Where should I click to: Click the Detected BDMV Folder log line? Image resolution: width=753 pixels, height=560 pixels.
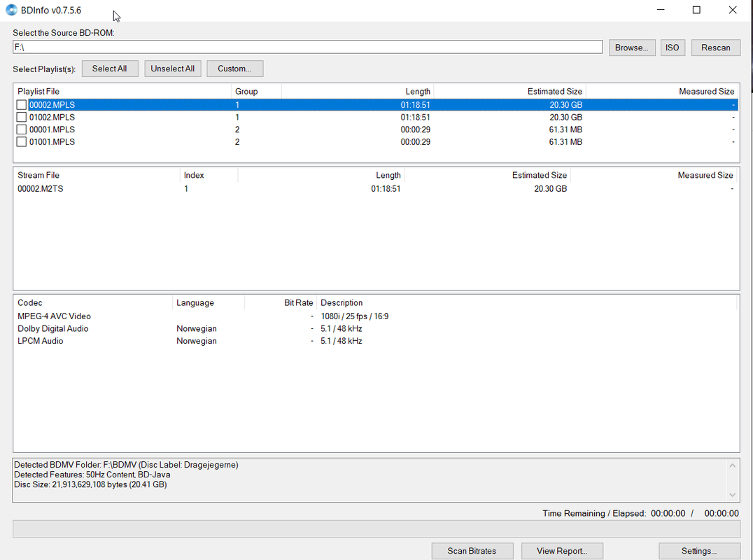coord(126,465)
